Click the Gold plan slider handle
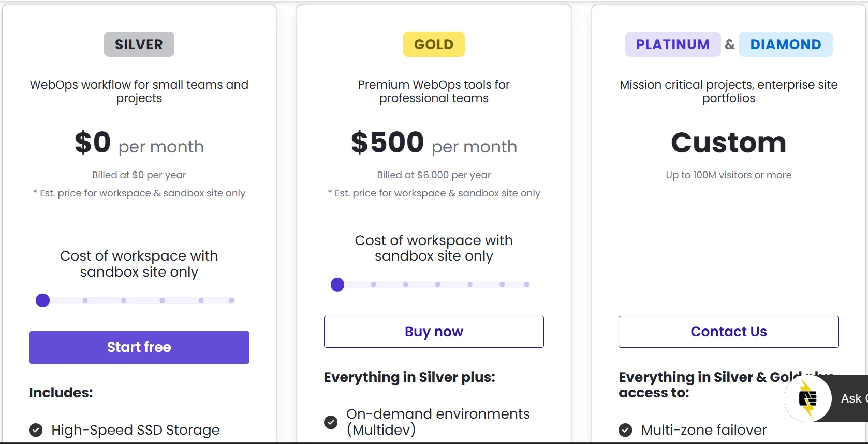 [x=337, y=284]
